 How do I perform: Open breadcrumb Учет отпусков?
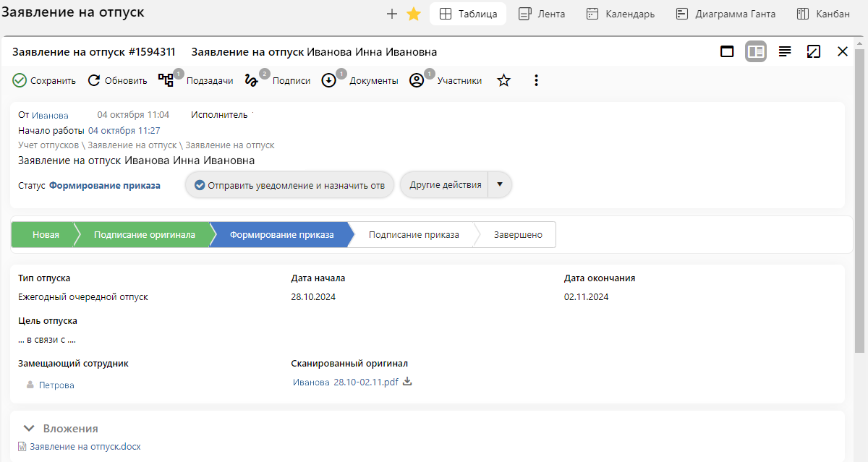[48, 145]
